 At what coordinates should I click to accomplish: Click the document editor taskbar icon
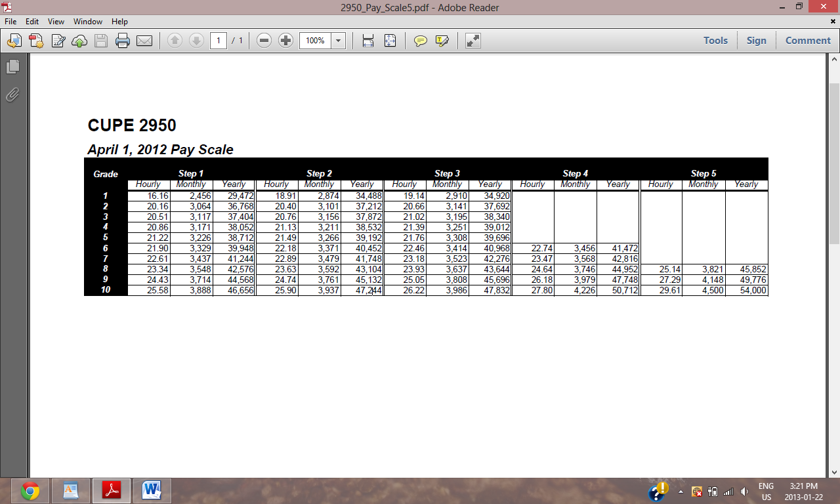[70, 491]
